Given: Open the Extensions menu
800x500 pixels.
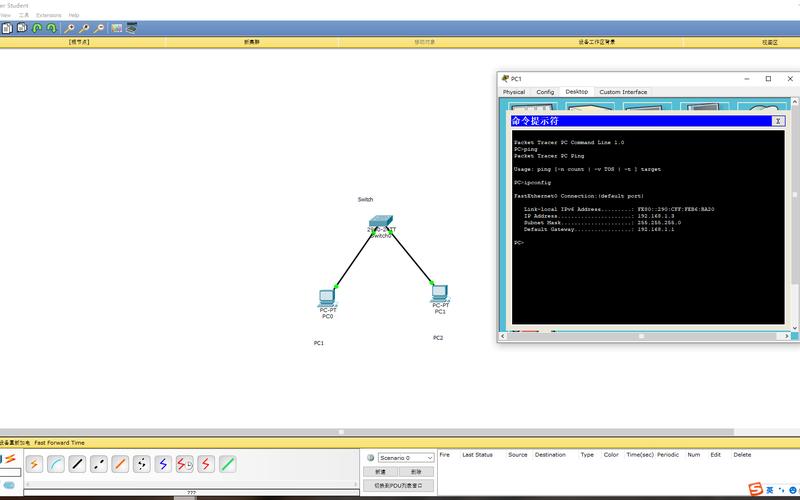Looking at the screenshot, I should coord(48,15).
